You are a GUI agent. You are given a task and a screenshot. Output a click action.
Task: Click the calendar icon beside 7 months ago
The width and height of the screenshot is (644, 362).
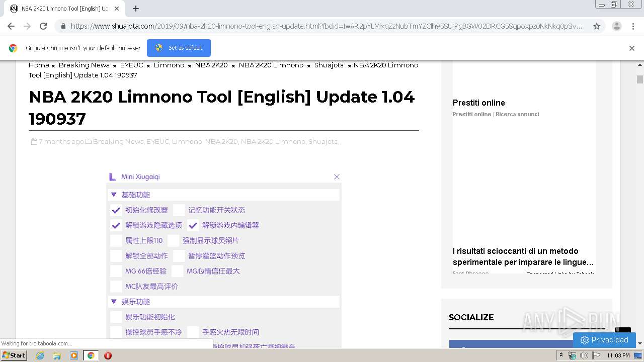(34, 142)
